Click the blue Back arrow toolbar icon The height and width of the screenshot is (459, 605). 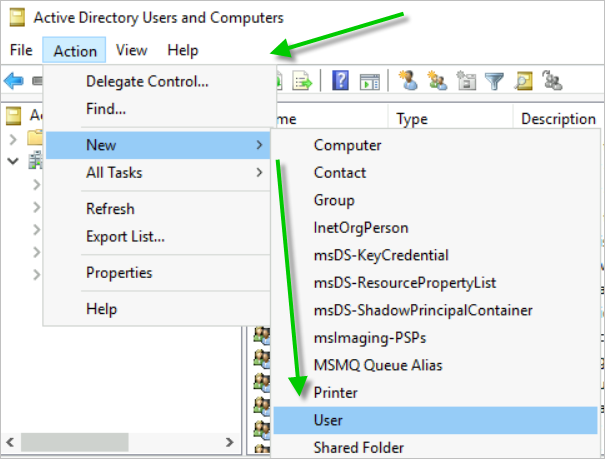[14, 81]
